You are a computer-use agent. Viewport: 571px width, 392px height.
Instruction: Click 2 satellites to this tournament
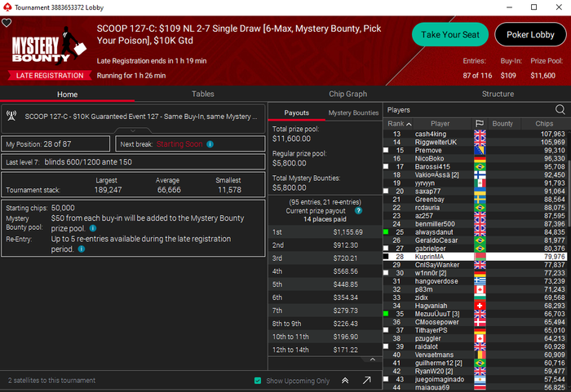[x=51, y=381]
